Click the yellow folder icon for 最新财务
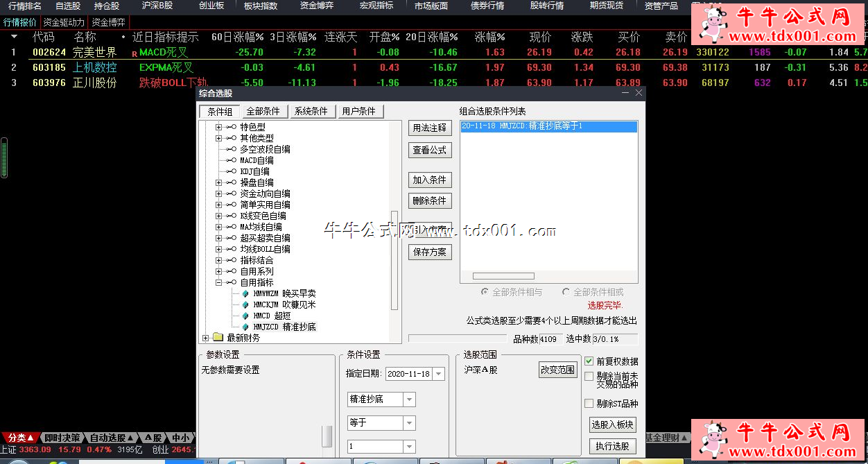 (x=218, y=338)
